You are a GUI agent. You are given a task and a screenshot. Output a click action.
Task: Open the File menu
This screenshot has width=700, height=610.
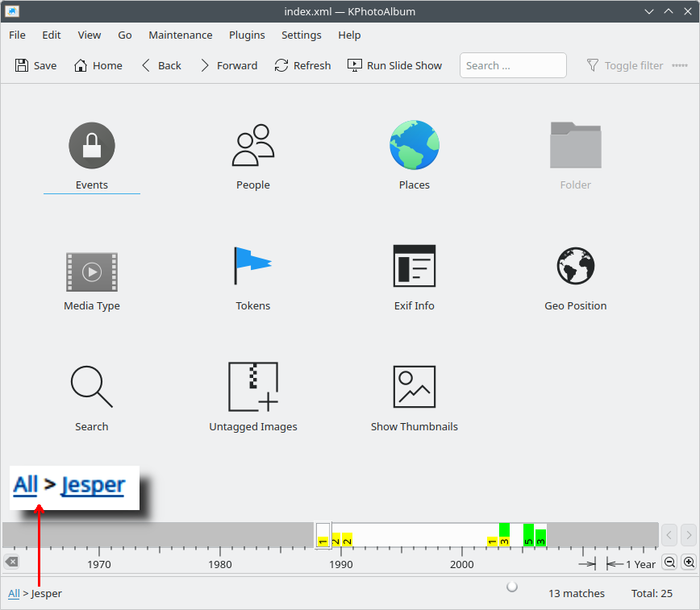[x=18, y=35]
